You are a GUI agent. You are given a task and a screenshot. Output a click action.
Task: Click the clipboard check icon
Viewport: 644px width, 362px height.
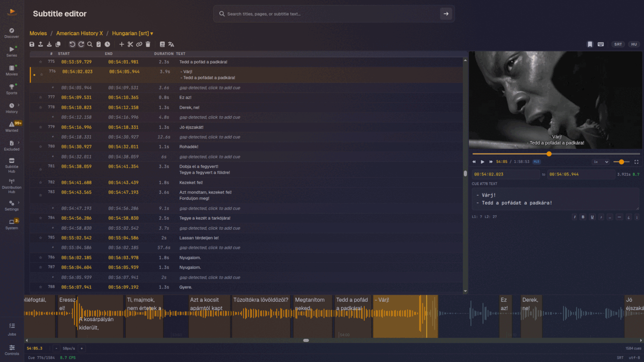[x=99, y=44]
